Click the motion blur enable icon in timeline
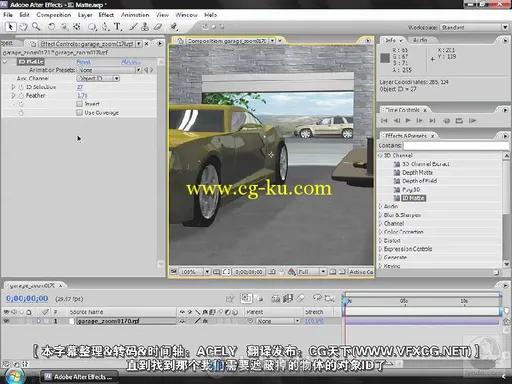 click(x=301, y=298)
